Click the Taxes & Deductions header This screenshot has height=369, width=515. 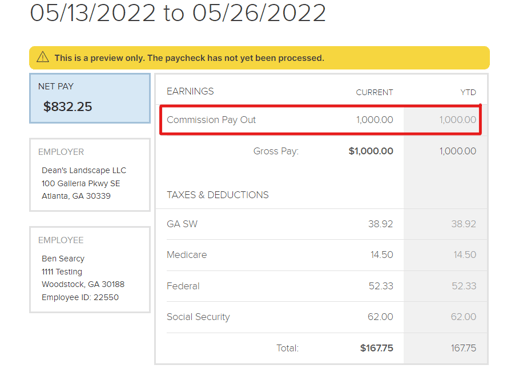tap(218, 195)
